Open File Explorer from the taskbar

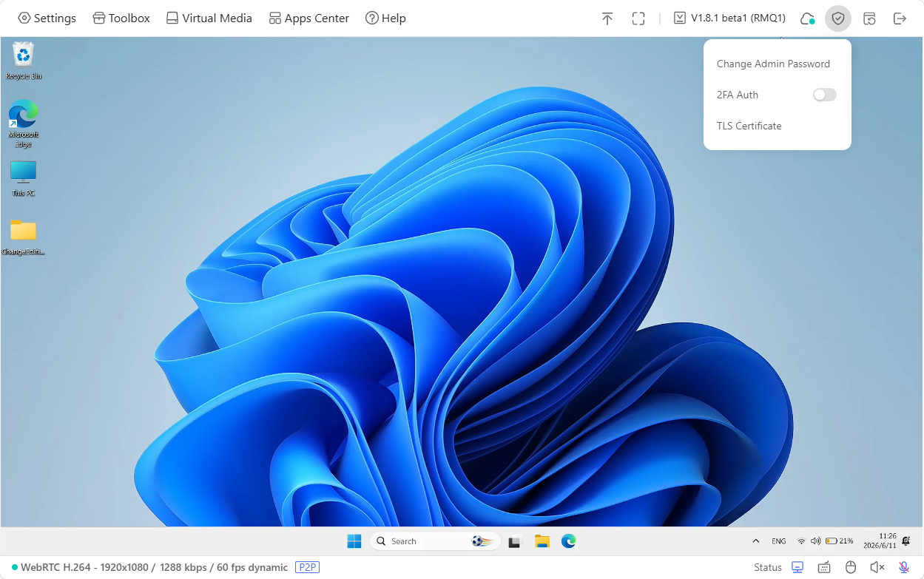(x=542, y=541)
